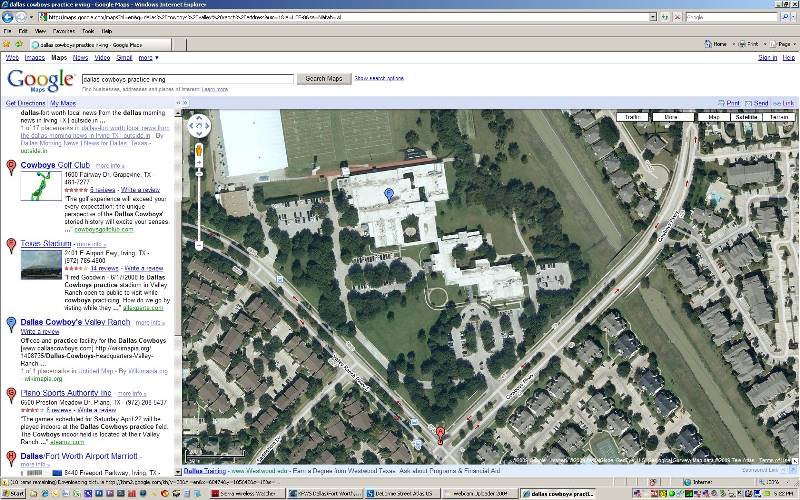Open the File menu

click(7, 31)
